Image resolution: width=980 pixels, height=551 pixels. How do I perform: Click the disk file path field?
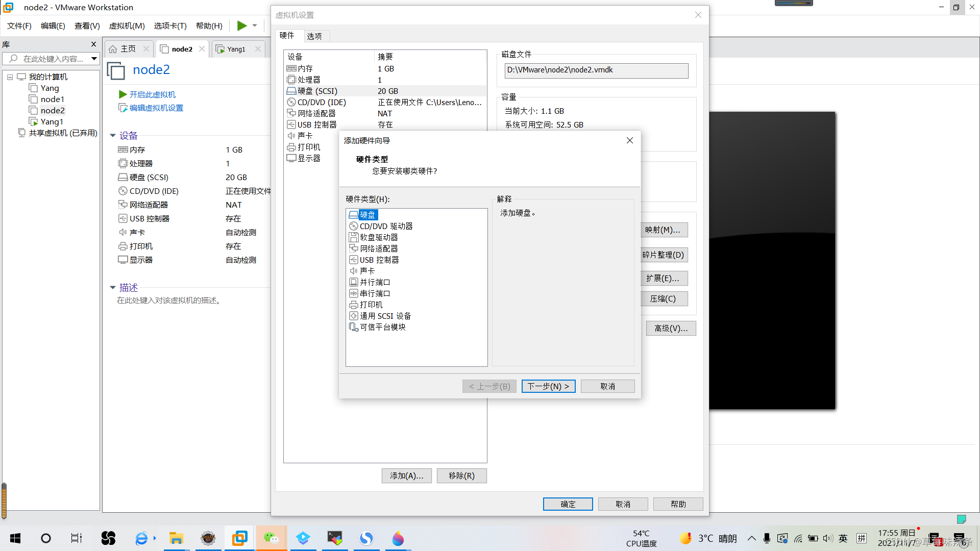[596, 70]
